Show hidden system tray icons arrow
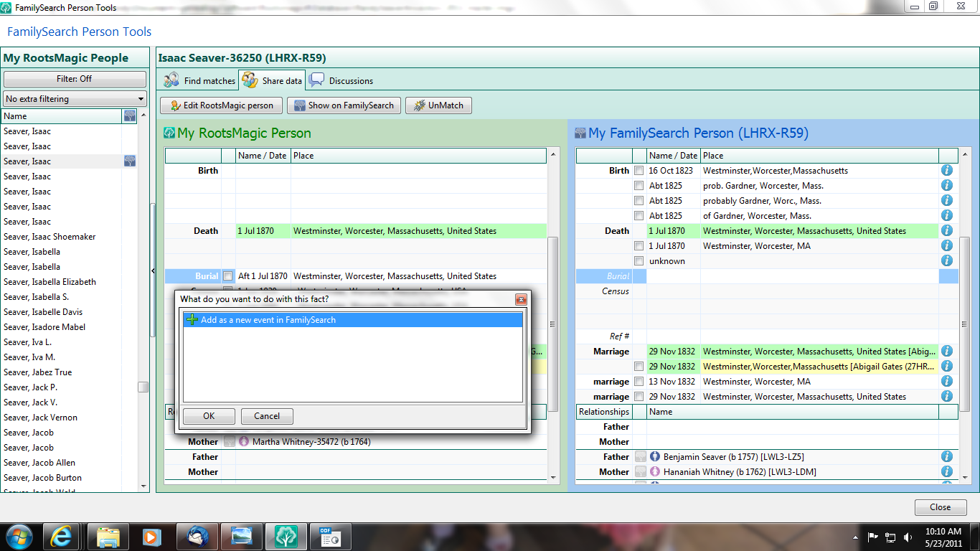Image resolution: width=980 pixels, height=551 pixels. [x=856, y=537]
